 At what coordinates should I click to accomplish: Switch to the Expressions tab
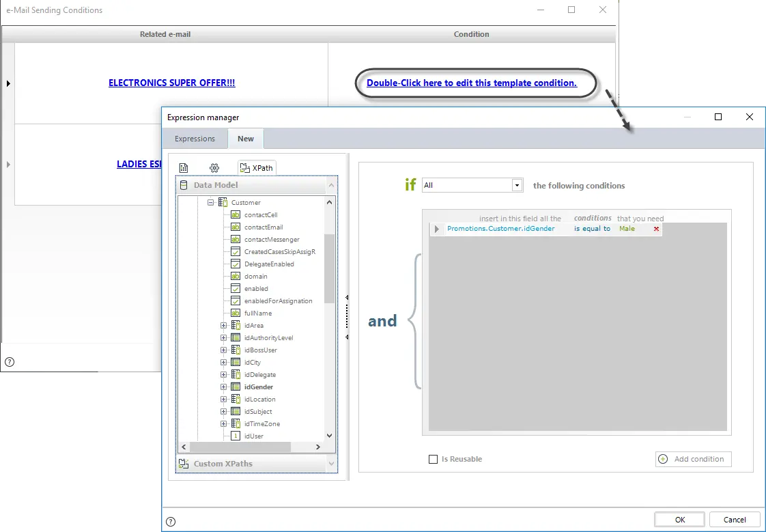click(x=195, y=139)
